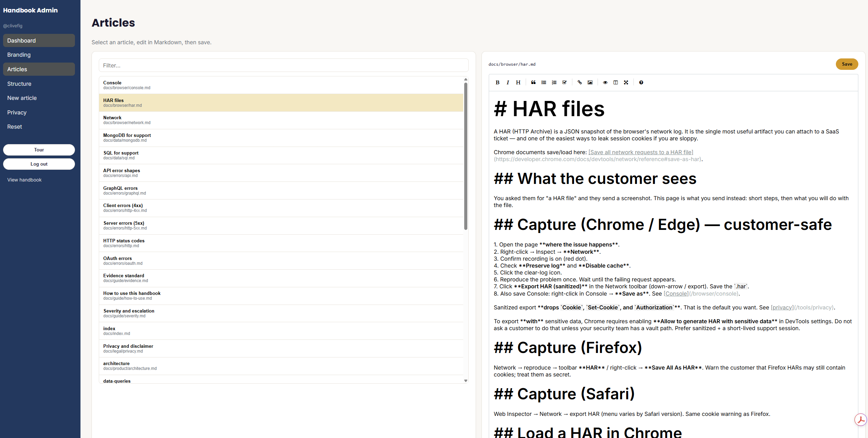Open the Reset page
The width and height of the screenshot is (868, 438).
point(39,127)
